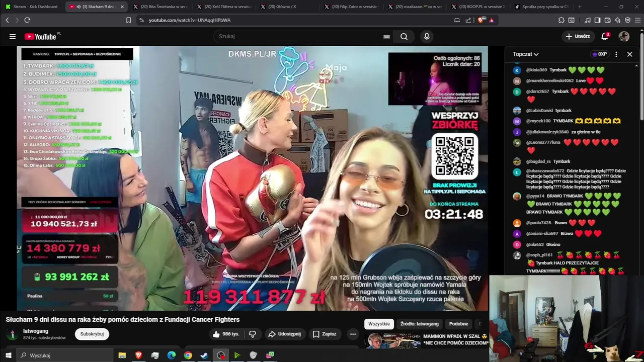This screenshot has height=362, width=644.
Task: Like the video showing 986 tys.
Action: coord(226,334)
